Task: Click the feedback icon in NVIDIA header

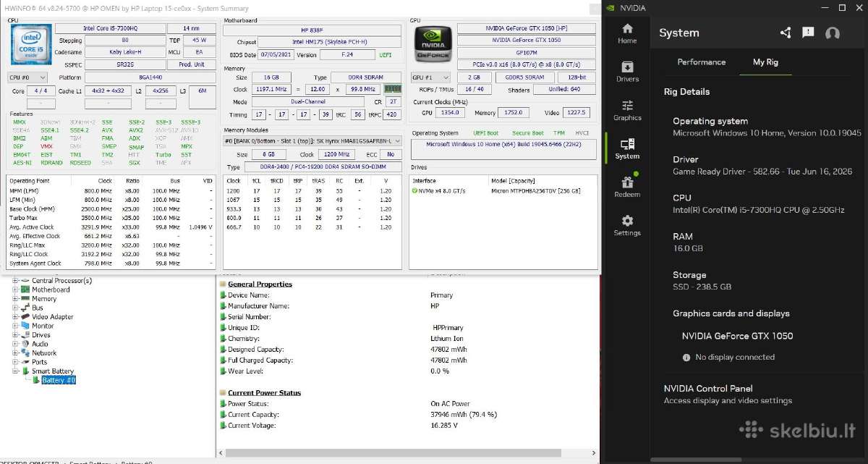Action: [x=809, y=33]
